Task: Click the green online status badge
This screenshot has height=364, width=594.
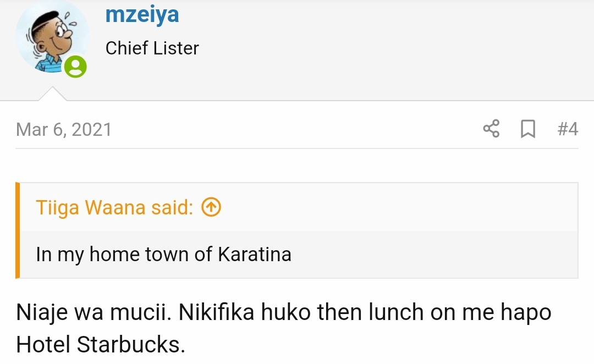Action: pyautogui.click(x=75, y=67)
